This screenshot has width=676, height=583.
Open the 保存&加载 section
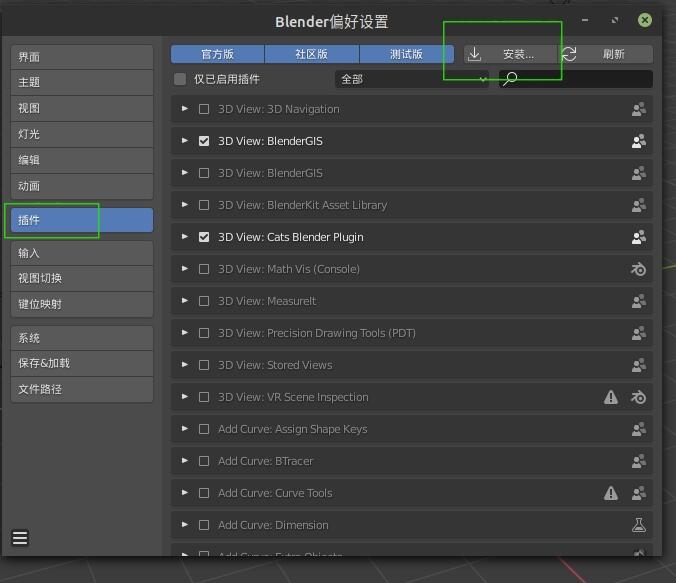pos(82,364)
